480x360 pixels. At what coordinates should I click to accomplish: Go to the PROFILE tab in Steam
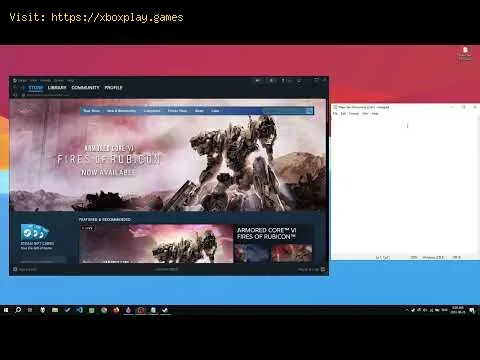click(x=114, y=88)
